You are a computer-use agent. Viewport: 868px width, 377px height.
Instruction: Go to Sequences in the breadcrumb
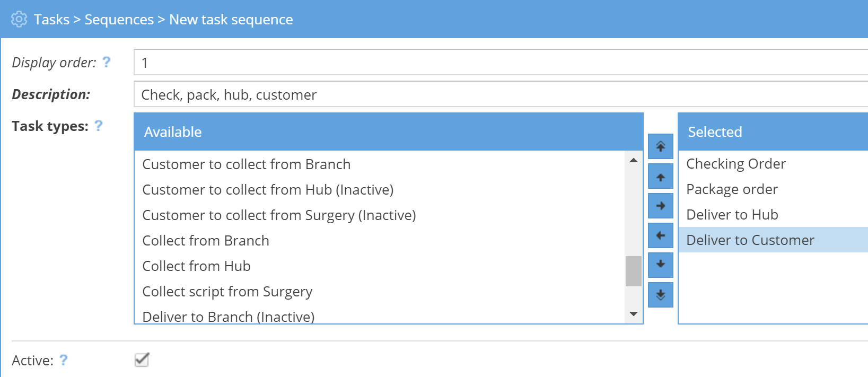click(x=119, y=20)
